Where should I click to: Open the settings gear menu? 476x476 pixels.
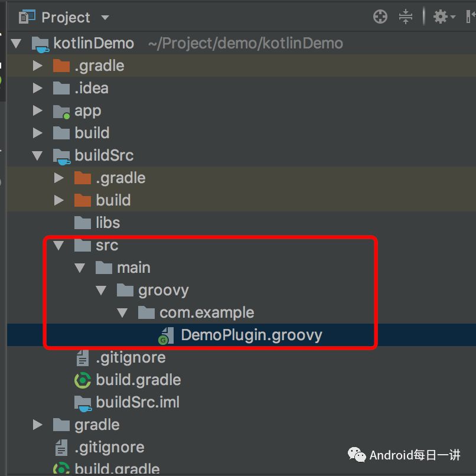(444, 17)
